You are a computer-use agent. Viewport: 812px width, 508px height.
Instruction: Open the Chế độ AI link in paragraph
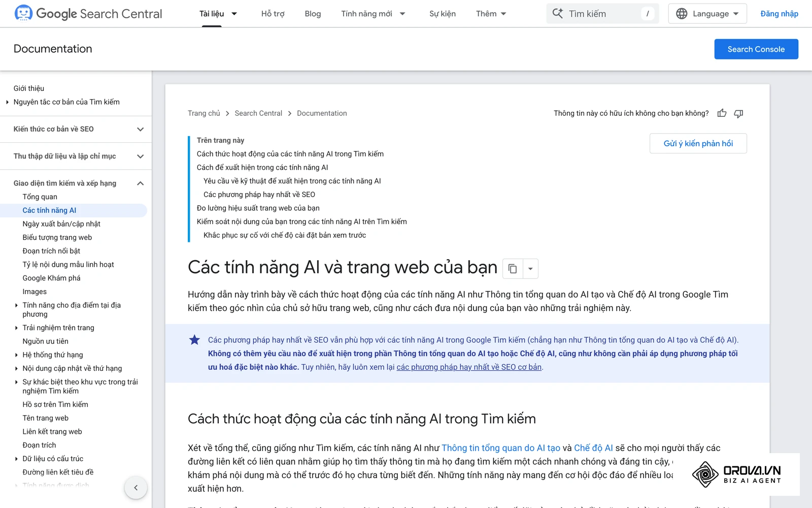pyautogui.click(x=593, y=448)
